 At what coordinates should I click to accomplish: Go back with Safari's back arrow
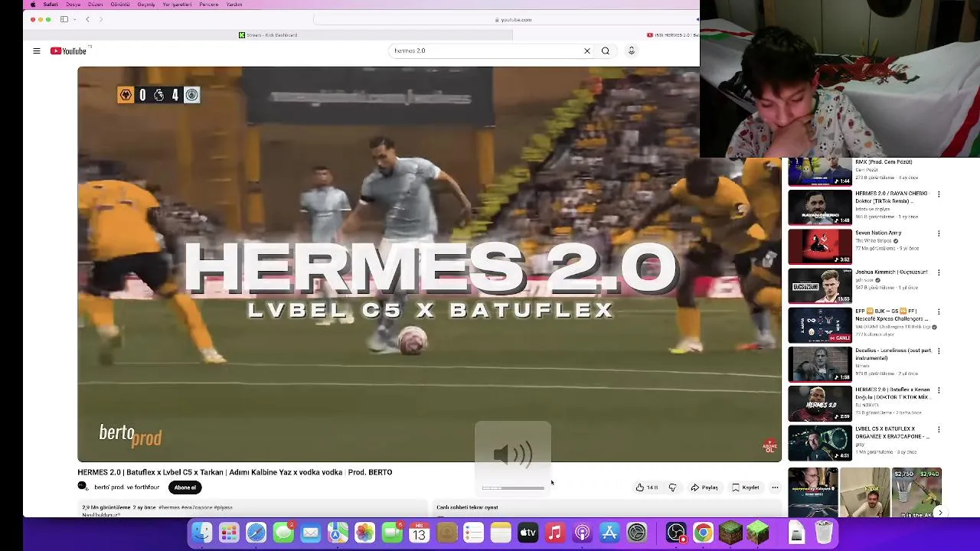(x=87, y=19)
